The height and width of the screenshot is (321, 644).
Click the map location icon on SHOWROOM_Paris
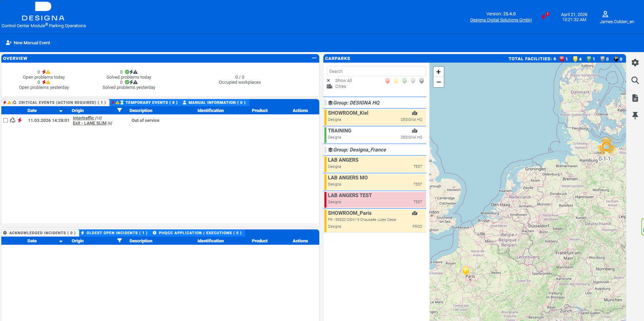coord(415,213)
